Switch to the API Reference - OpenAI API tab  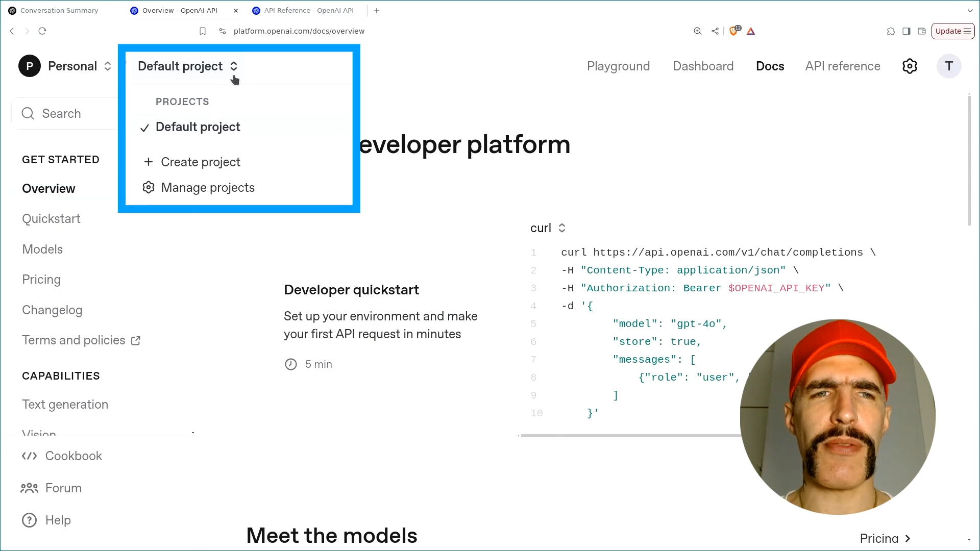[309, 11]
